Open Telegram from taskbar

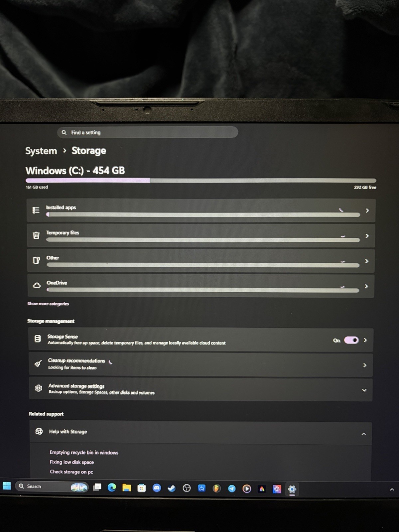point(232,488)
